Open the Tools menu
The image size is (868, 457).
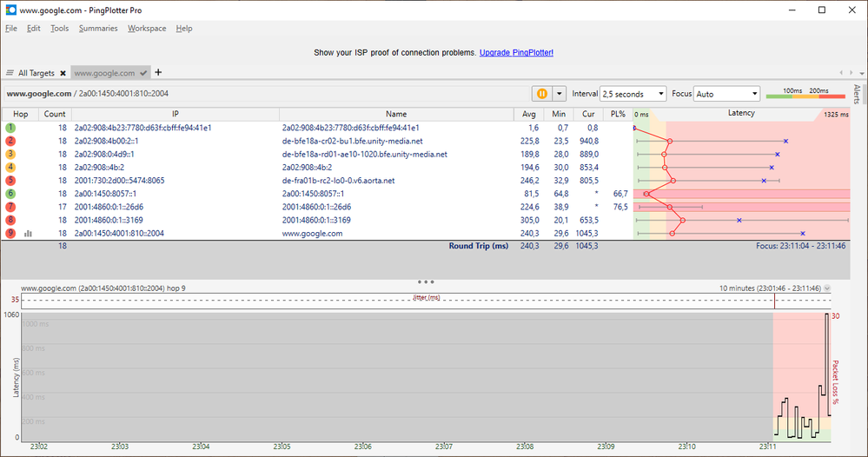59,28
